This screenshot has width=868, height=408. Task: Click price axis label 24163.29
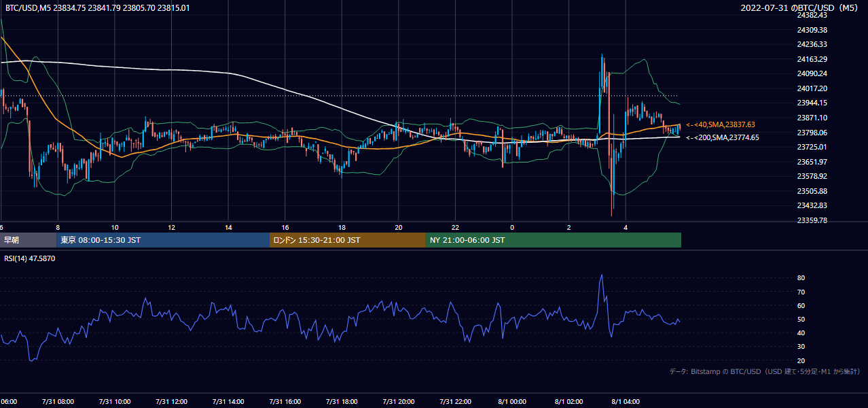click(x=812, y=59)
